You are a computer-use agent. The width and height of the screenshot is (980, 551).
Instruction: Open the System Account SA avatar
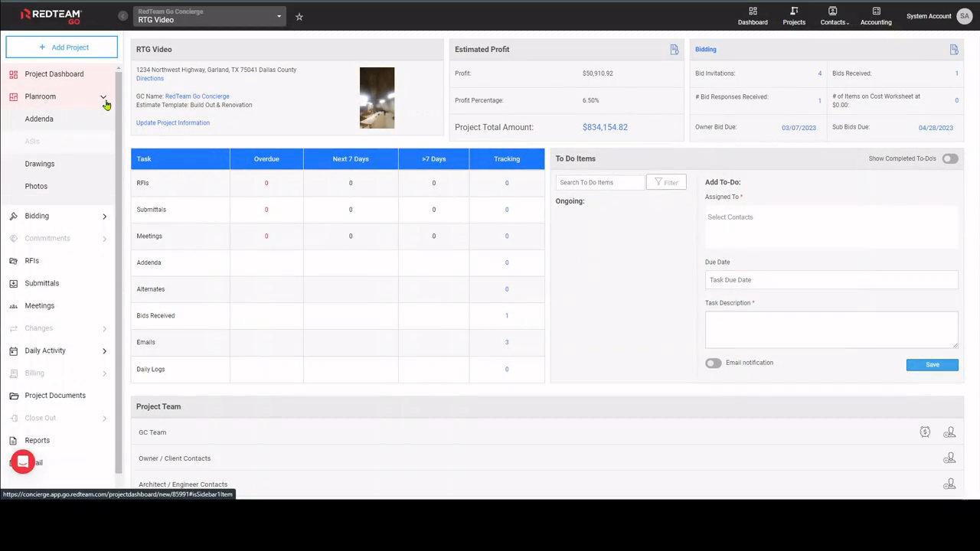click(964, 16)
